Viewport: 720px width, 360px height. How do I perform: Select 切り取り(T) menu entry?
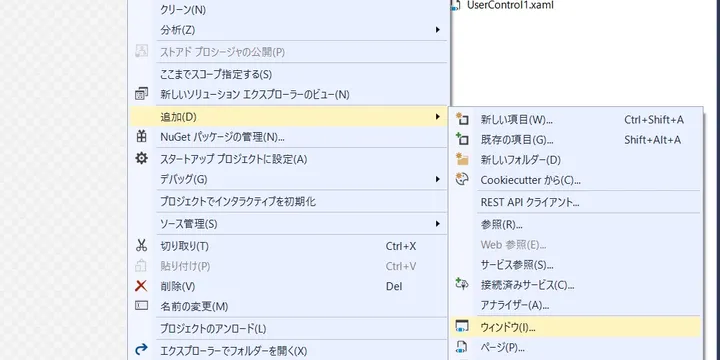point(288,246)
